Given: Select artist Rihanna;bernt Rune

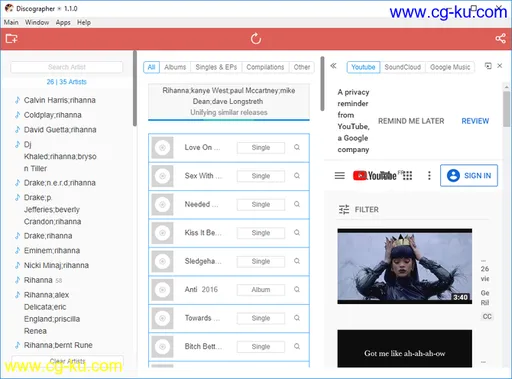Looking at the screenshot, I should click(58, 345).
